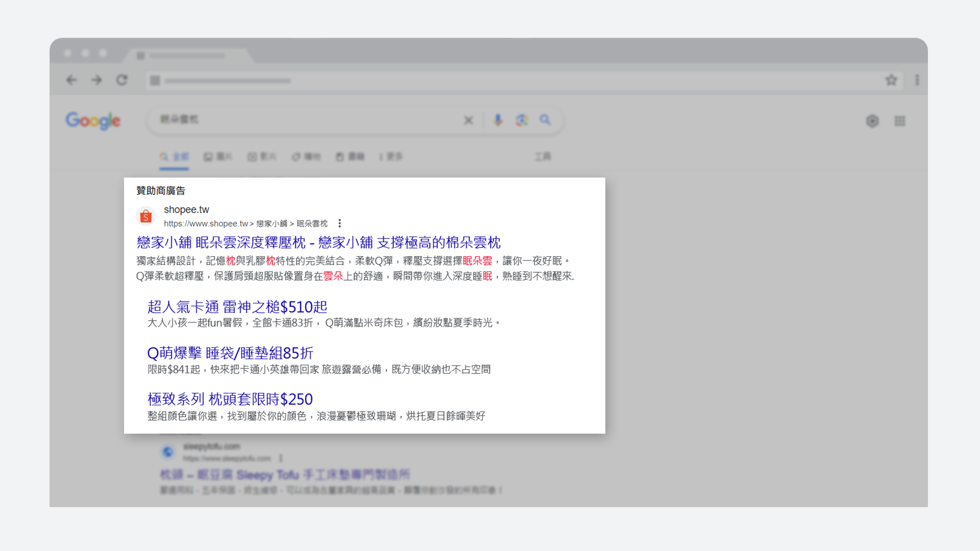Image resolution: width=980 pixels, height=551 pixels.
Task: Bookmark page with the star icon
Action: [x=891, y=80]
